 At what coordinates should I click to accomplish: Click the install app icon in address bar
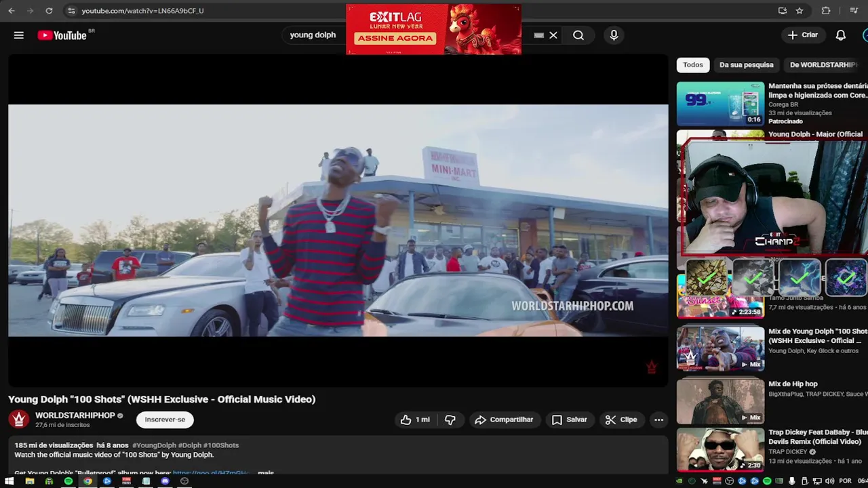783,11
